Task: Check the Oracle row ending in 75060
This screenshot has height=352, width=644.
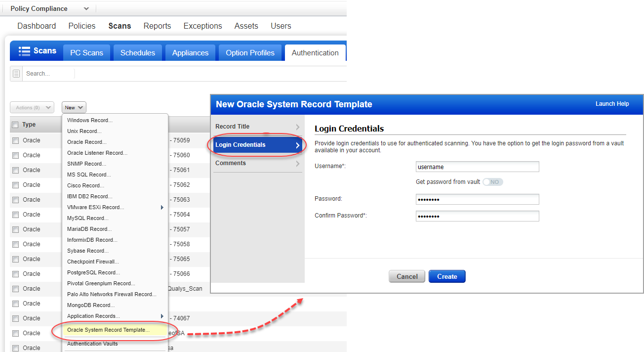Action: (x=15, y=155)
